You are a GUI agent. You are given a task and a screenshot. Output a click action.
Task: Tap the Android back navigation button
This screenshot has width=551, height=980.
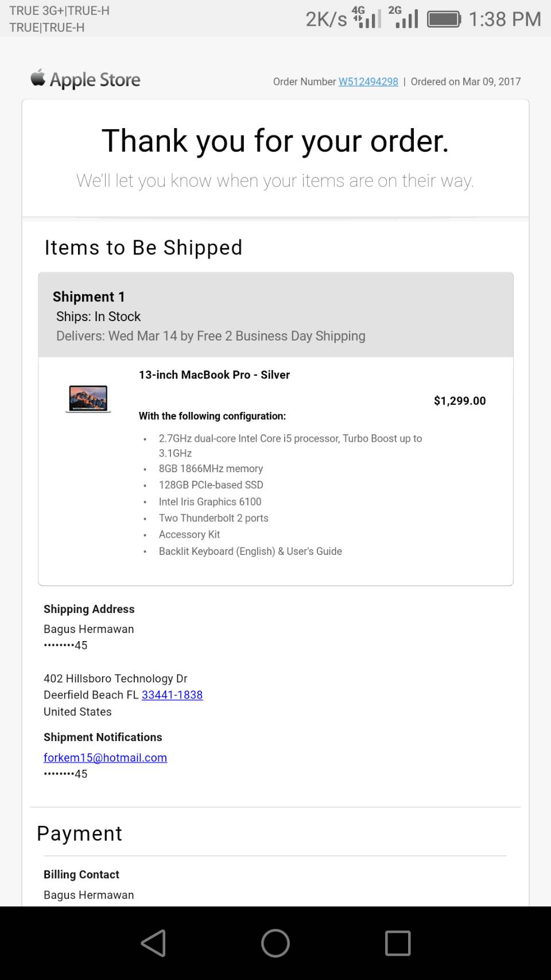pyautogui.click(x=153, y=943)
